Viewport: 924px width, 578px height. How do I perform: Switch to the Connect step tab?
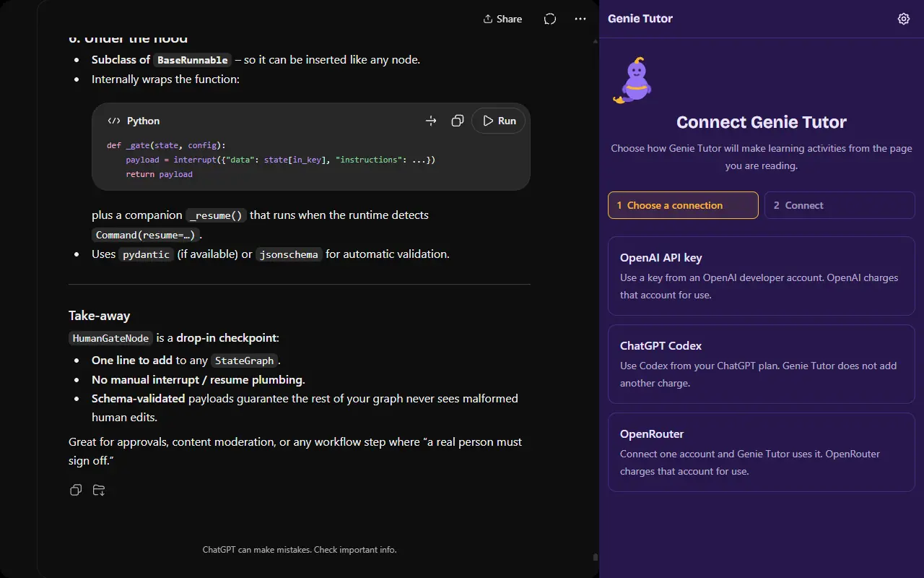(x=840, y=205)
